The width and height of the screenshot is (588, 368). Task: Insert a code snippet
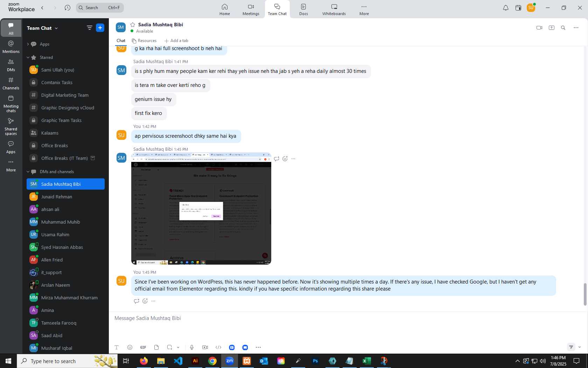click(218, 347)
